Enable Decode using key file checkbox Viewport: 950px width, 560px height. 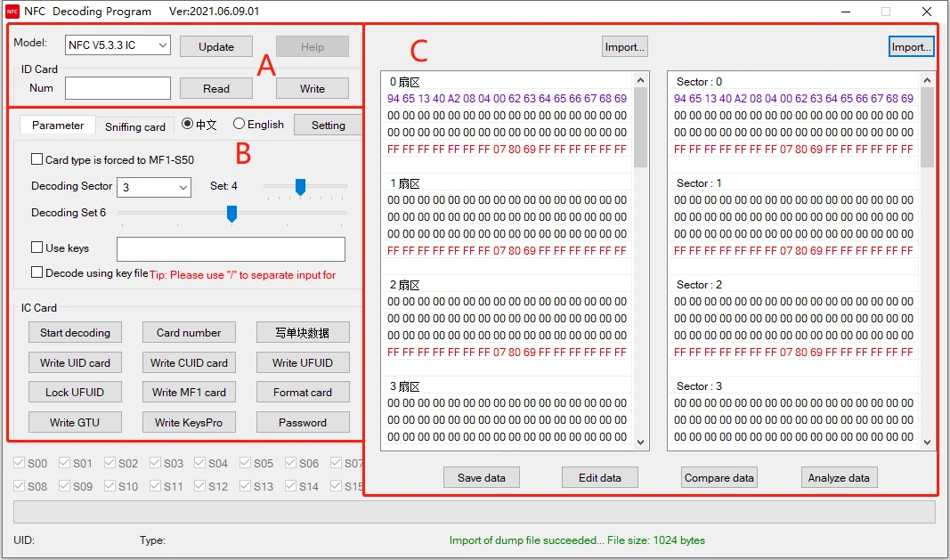[37, 272]
